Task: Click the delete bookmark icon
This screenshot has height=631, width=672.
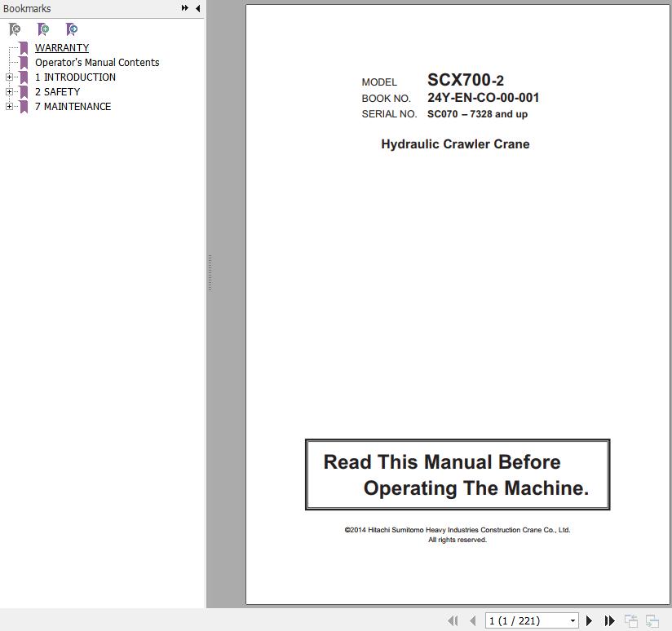Action: coord(15,29)
